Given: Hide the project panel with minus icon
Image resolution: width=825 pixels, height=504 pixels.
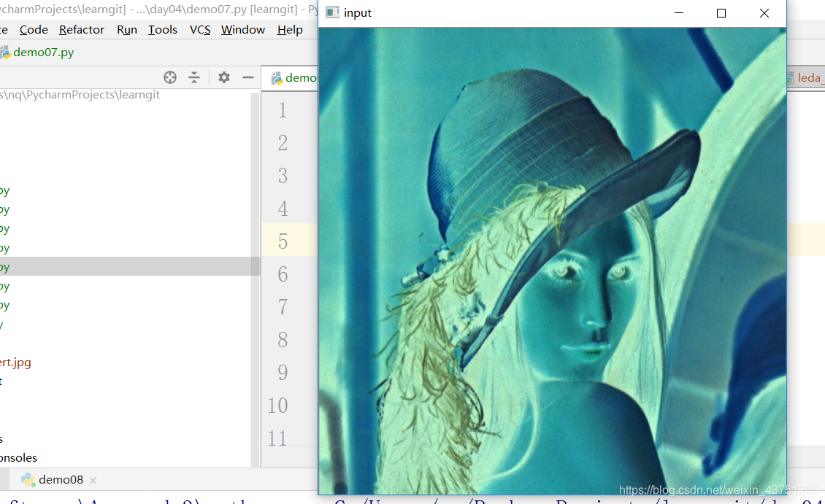Looking at the screenshot, I should [248, 78].
